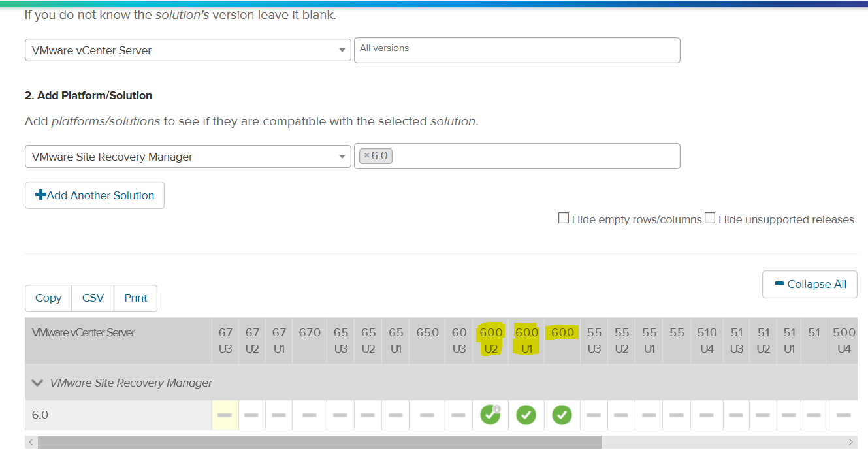Export the table as CSV
This screenshot has height=463, width=868.
[93, 298]
